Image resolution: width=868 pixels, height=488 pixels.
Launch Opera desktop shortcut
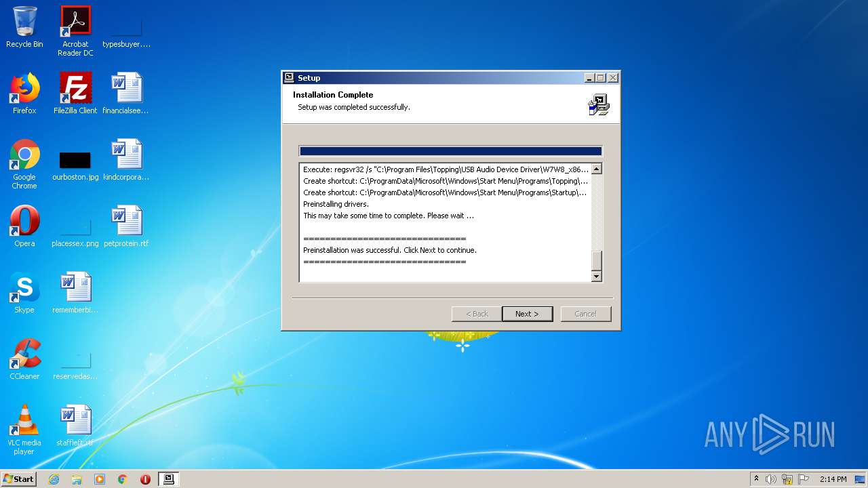[24, 226]
